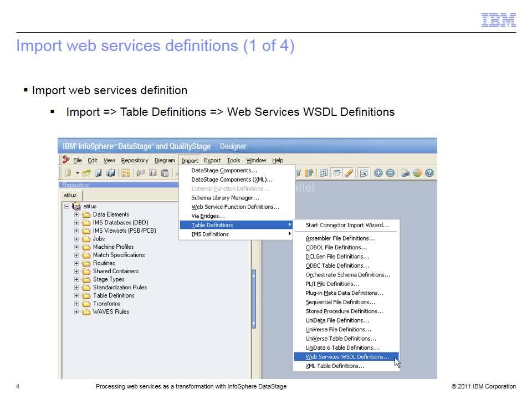Select Sequential File Definitions...
Image resolution: width=532 pixels, height=399 pixels.
click(x=346, y=303)
